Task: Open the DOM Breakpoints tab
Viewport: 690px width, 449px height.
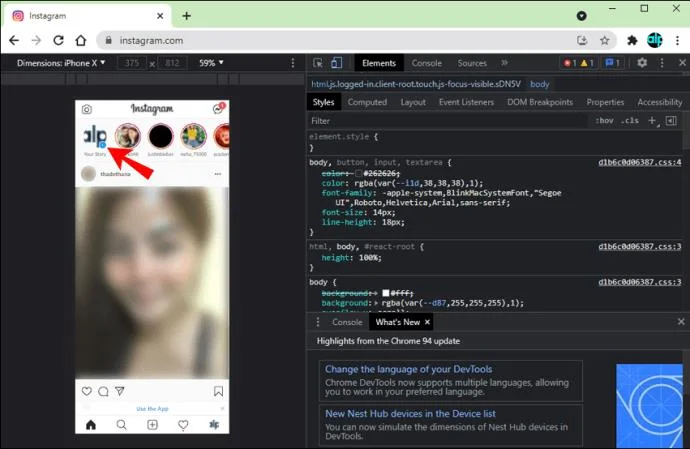Action: [540, 102]
